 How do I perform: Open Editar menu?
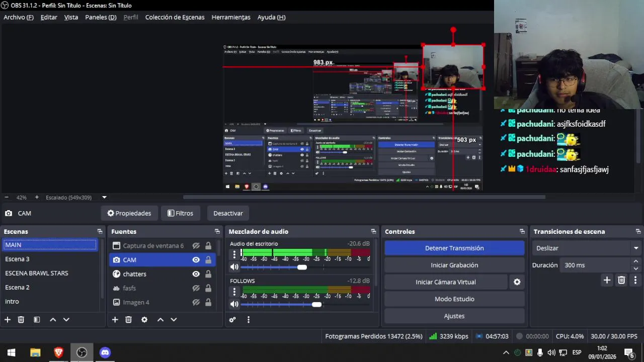(x=49, y=17)
